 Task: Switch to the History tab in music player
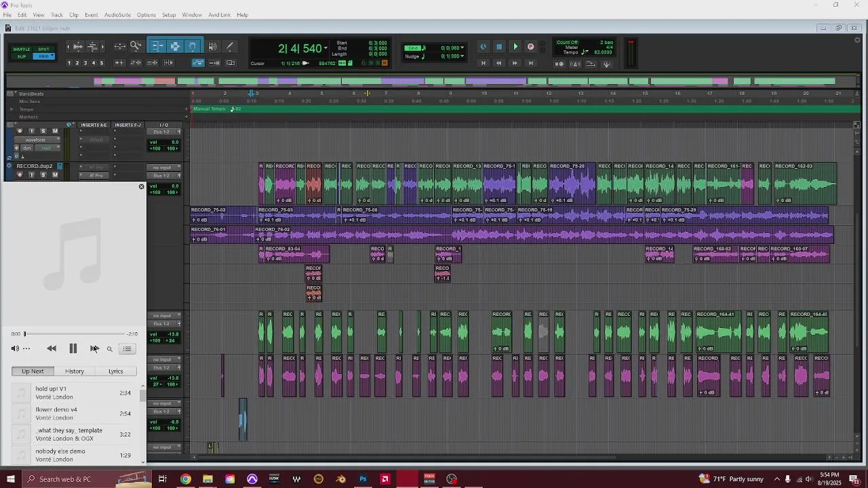click(x=75, y=371)
